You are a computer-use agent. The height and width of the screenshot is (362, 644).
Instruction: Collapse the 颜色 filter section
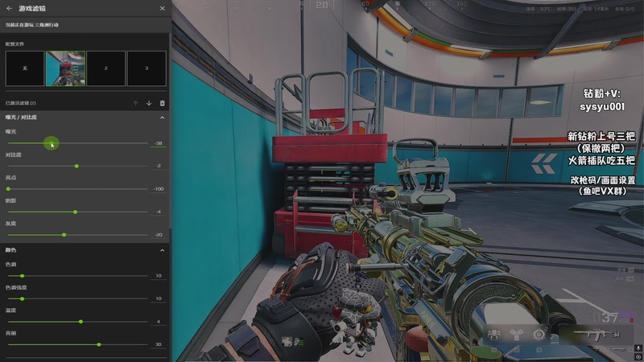coord(163,250)
